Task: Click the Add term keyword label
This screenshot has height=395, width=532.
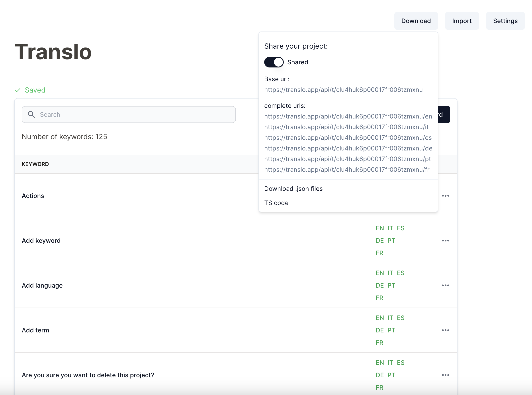Action: point(35,330)
